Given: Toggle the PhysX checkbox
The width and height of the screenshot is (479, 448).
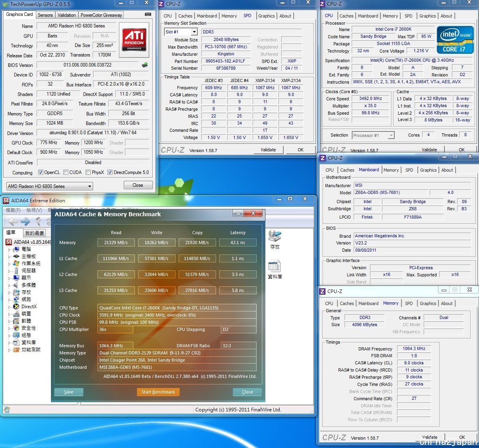Looking at the screenshot, I should coord(88,172).
